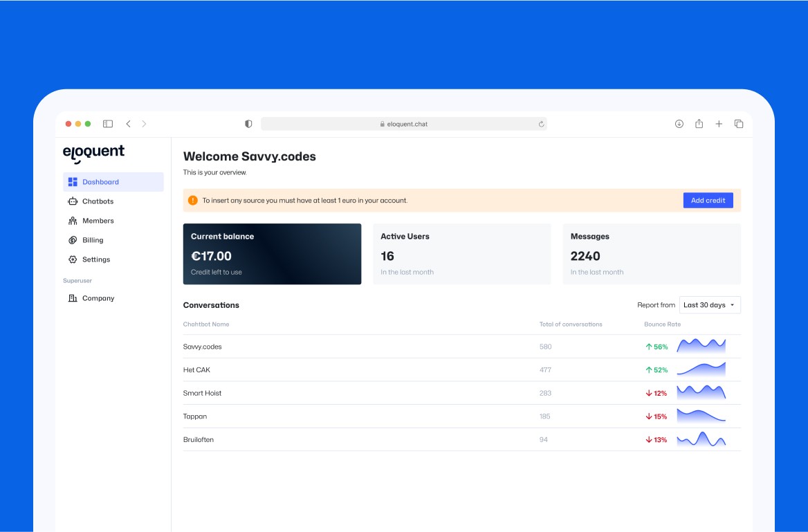
Task: Click the Conversations section heading
Action: pos(211,305)
